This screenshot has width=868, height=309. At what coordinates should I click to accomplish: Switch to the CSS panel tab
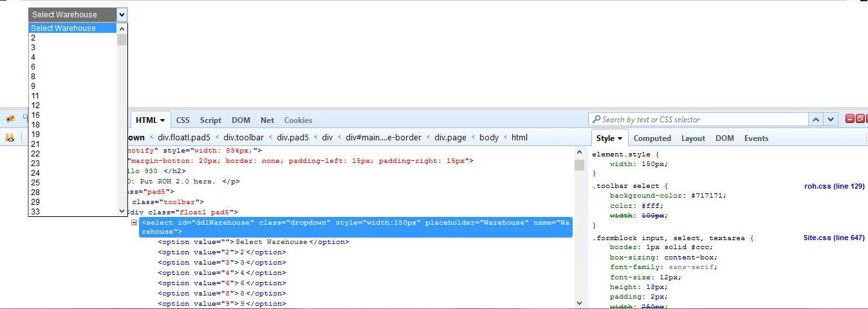tap(183, 120)
